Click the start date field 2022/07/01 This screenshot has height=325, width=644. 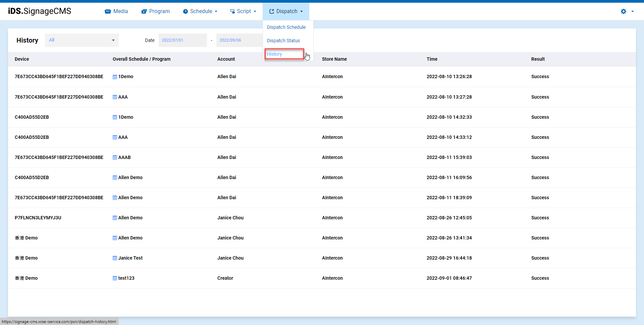tap(182, 40)
